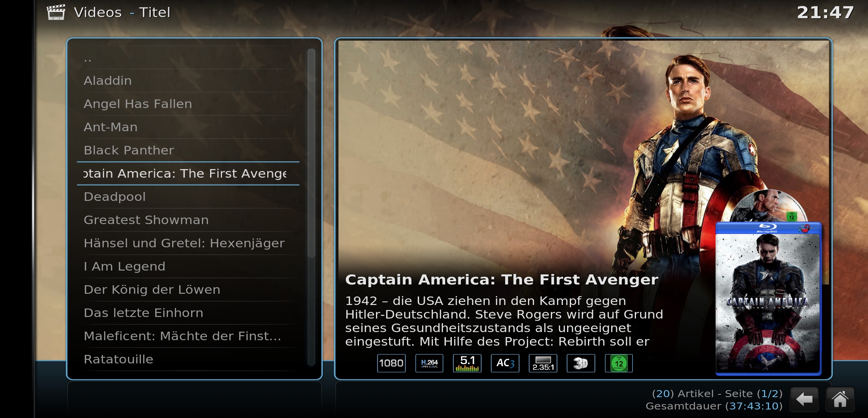Click the AC3 audio codec icon

pyautogui.click(x=505, y=363)
